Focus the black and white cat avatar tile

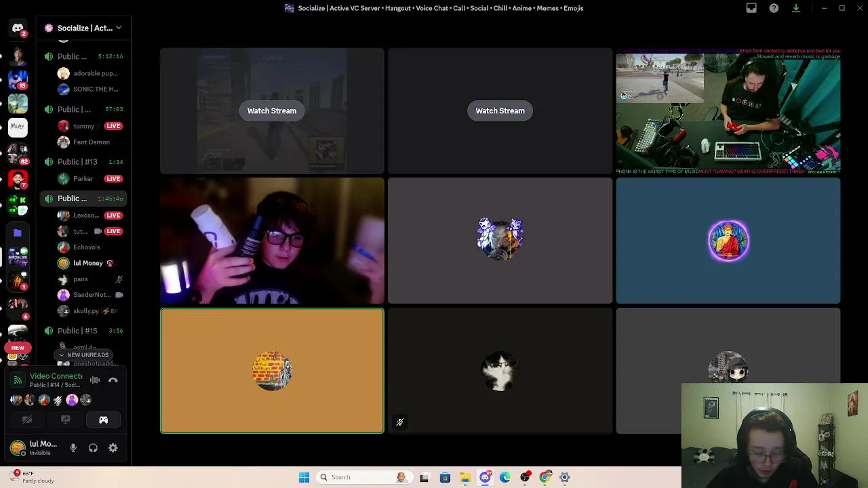(500, 371)
